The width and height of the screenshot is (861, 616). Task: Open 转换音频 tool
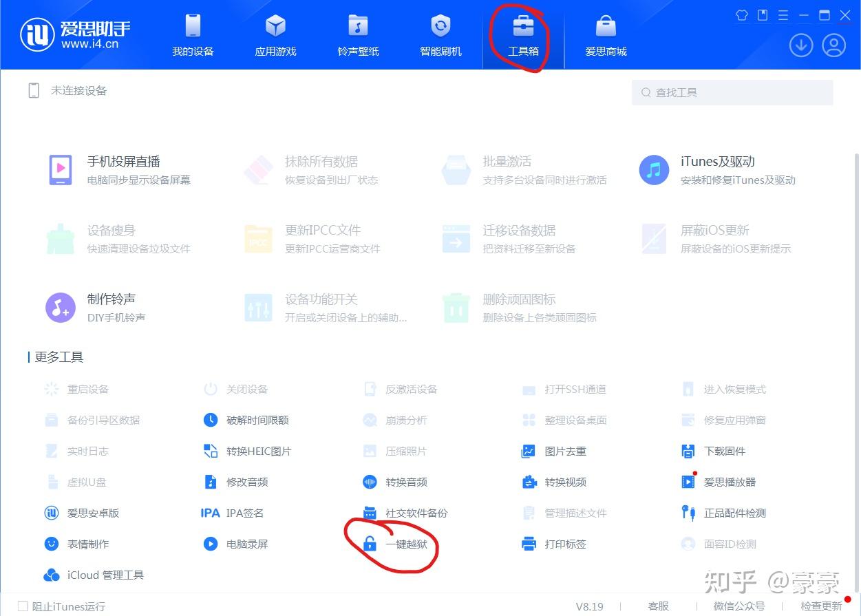click(395, 482)
